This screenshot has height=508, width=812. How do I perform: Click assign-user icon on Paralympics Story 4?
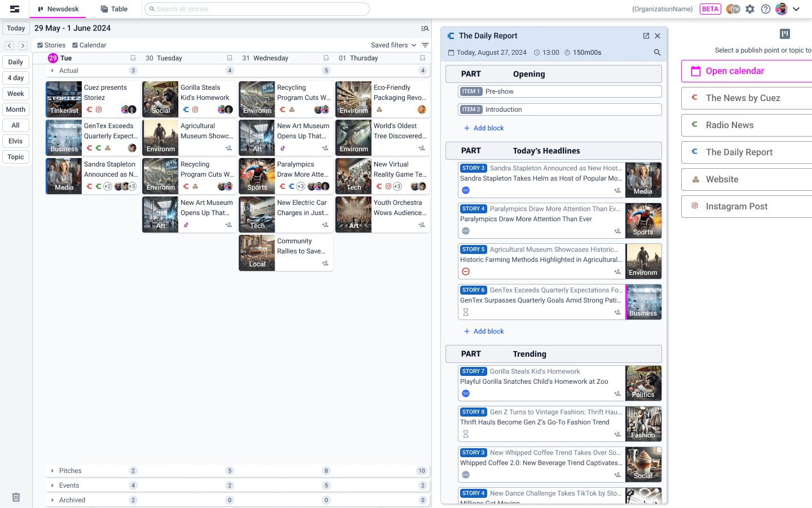pyautogui.click(x=617, y=231)
